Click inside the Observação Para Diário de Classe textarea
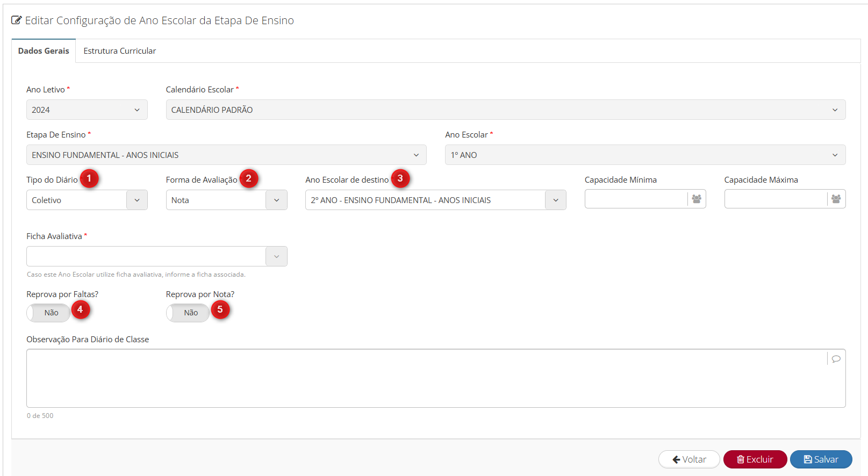The height and width of the screenshot is (476, 868). point(425,378)
